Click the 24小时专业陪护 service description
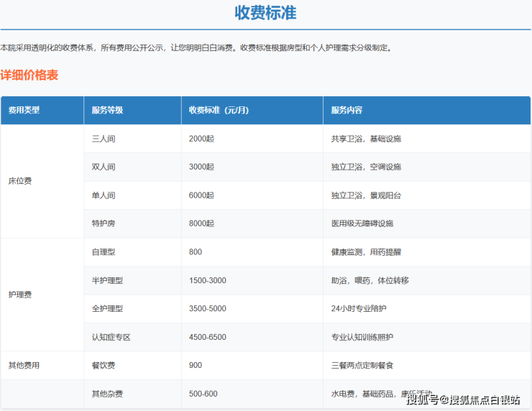532x411 pixels. coord(359,309)
